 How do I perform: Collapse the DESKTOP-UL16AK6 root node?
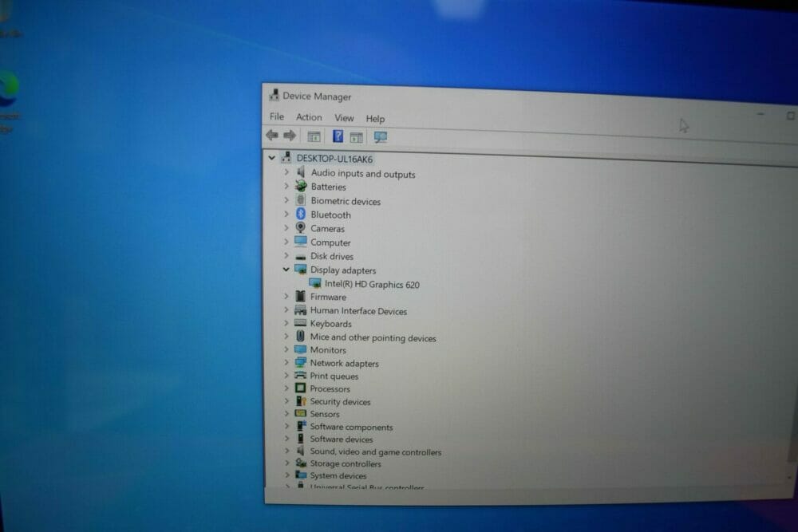click(x=272, y=158)
